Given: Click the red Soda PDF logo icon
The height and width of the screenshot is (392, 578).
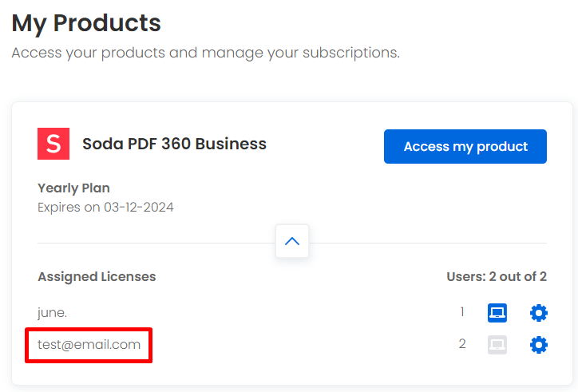Looking at the screenshot, I should click(53, 144).
